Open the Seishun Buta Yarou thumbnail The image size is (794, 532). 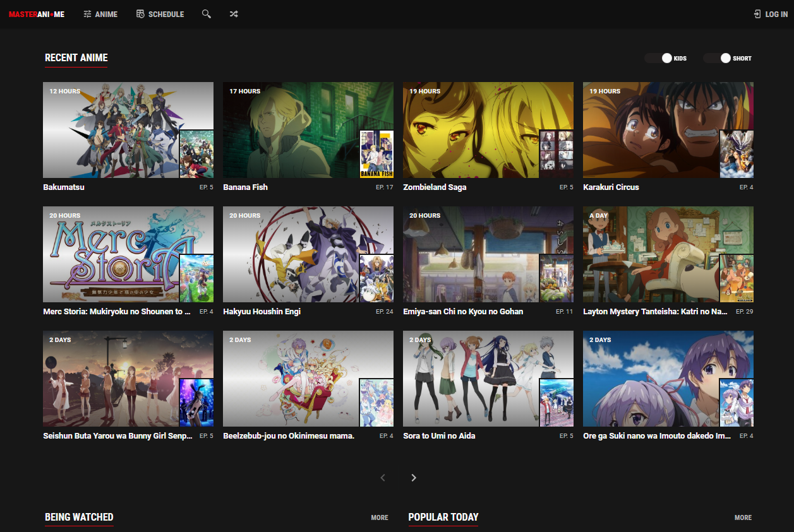click(x=128, y=379)
